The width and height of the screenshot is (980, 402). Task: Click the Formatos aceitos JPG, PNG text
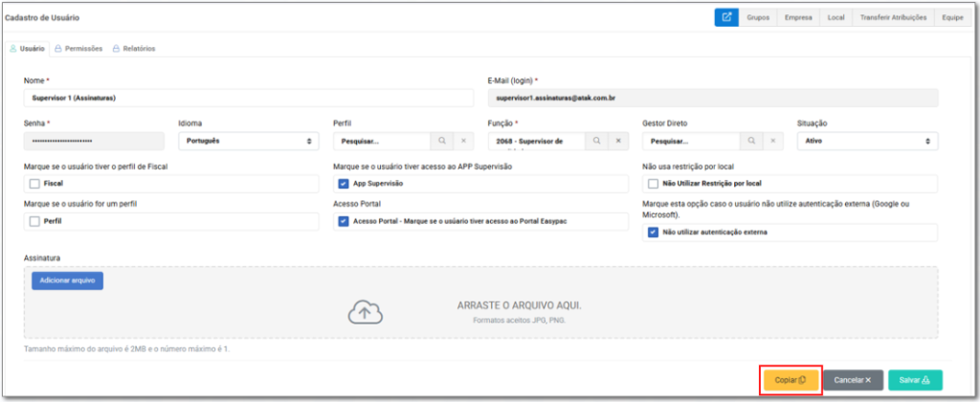pos(520,321)
